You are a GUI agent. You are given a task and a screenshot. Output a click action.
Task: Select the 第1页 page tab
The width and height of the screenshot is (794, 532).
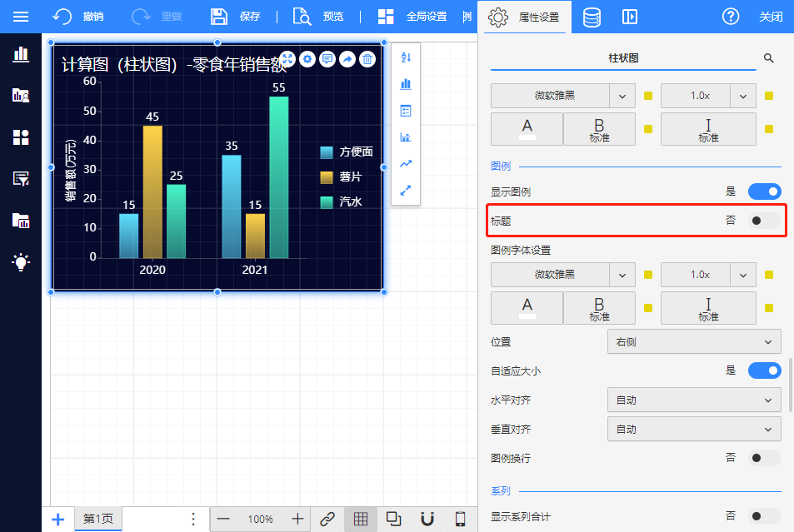tap(98, 519)
